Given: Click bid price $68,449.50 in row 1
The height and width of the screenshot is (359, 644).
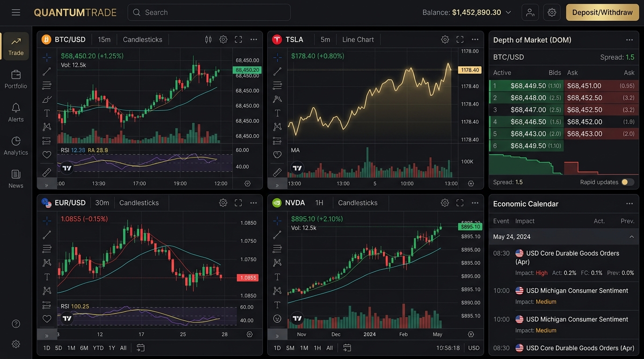Looking at the screenshot, I should tap(528, 86).
